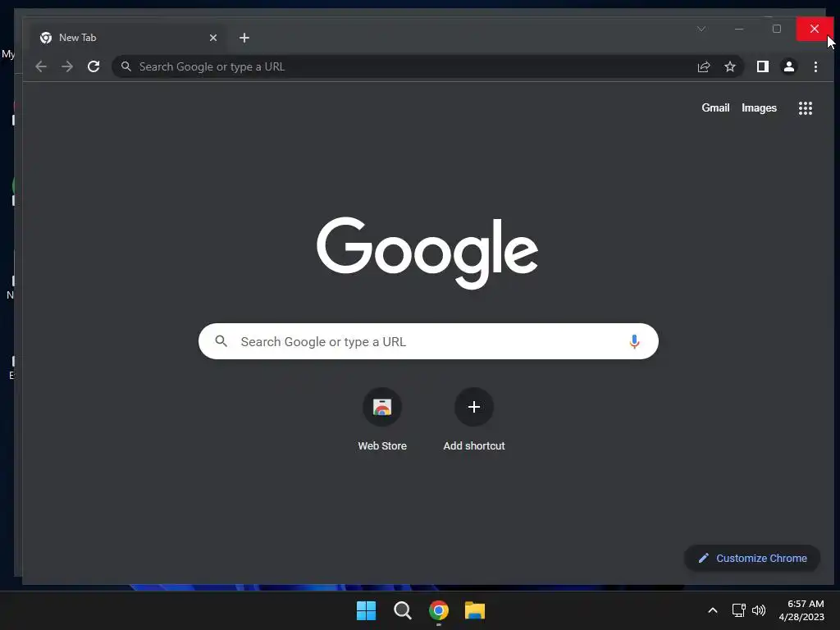Open the network status tray icon
The image size is (840, 630).
click(x=739, y=610)
